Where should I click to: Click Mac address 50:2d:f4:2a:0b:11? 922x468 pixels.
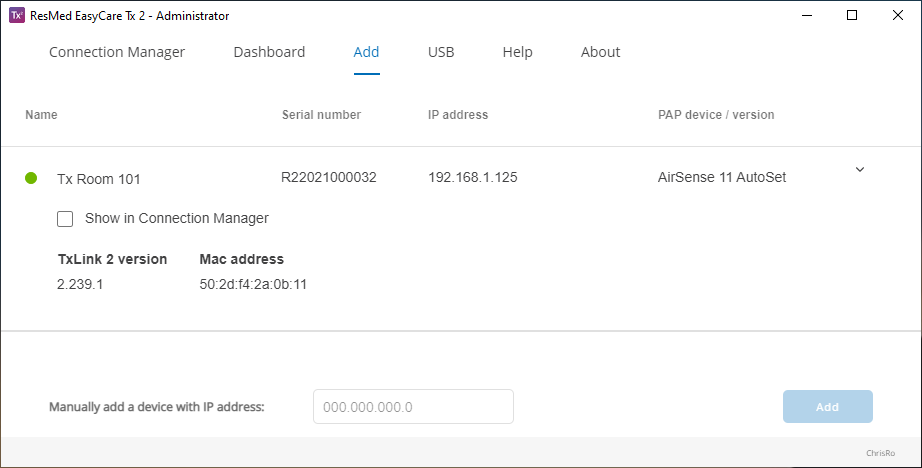pyautogui.click(x=253, y=285)
